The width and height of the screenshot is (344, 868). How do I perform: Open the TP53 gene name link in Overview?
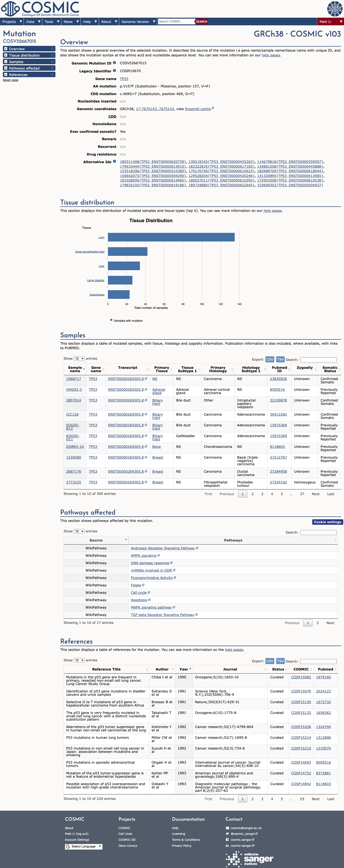(124, 79)
